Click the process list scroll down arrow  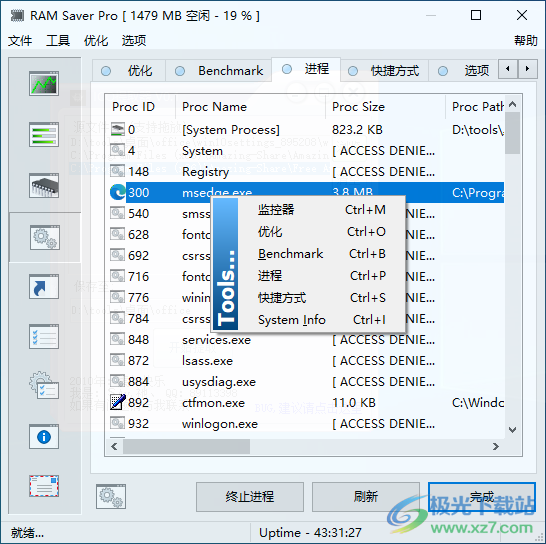pos(513,429)
